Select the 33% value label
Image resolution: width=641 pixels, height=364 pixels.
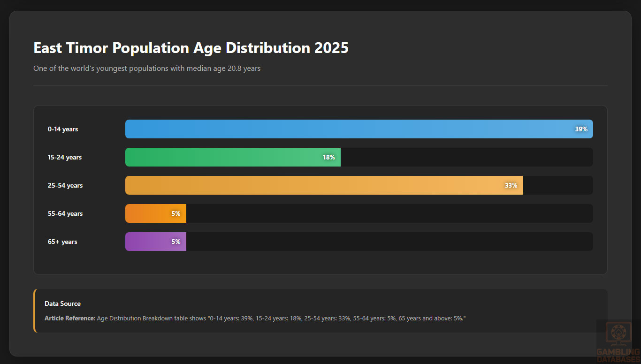(511, 185)
